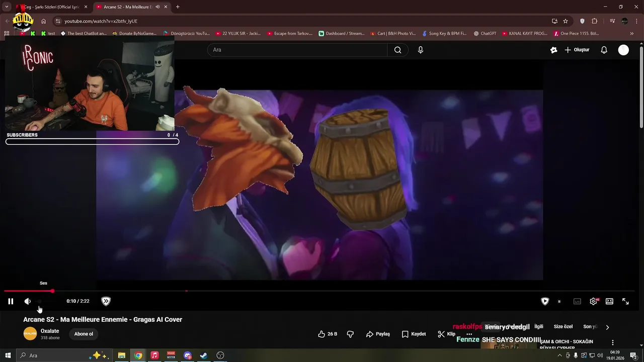Click the address bar URL
This screenshot has height=362, width=644.
pyautogui.click(x=101, y=21)
